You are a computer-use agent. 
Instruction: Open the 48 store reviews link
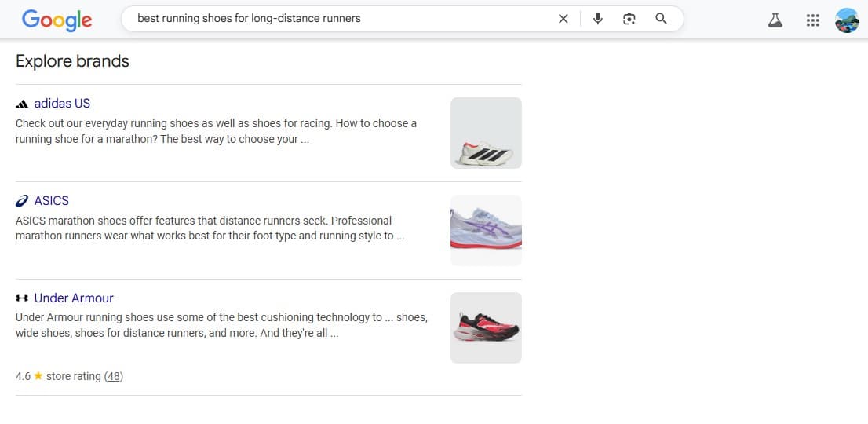pos(115,376)
